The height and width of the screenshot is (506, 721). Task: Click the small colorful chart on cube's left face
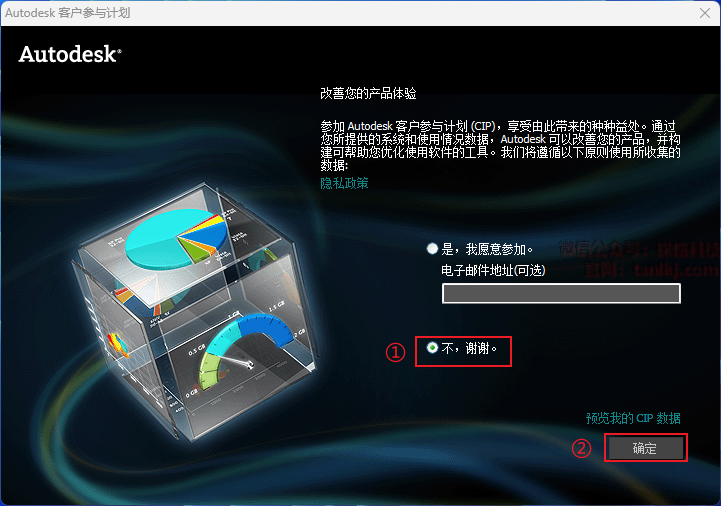click(x=118, y=345)
